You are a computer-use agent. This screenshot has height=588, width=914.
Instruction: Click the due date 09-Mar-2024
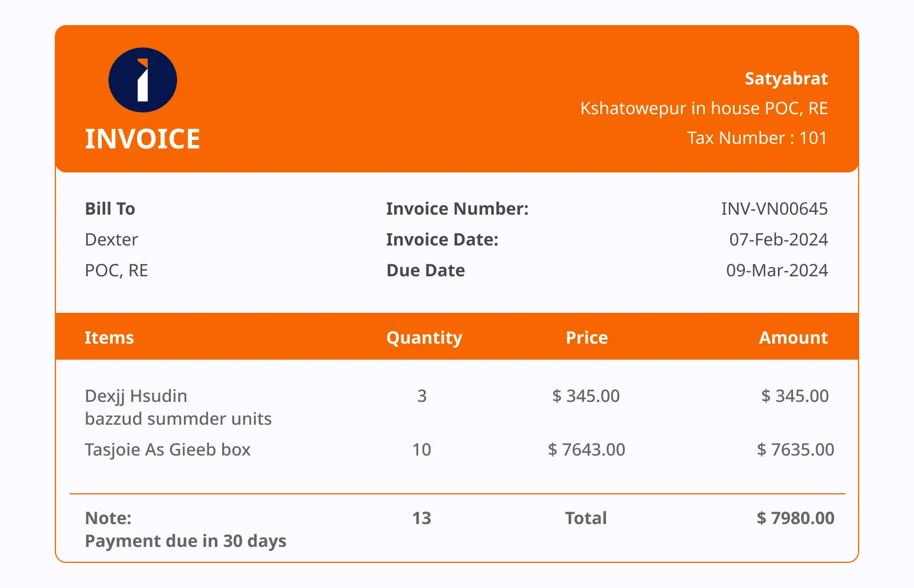click(777, 271)
